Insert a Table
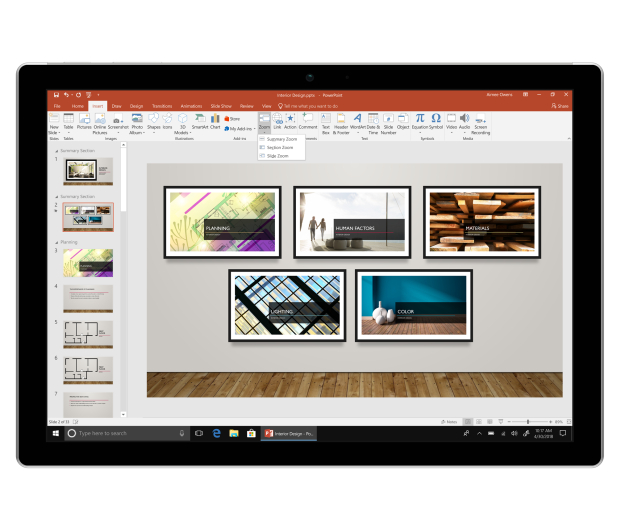The height and width of the screenshot is (530, 617). (68, 122)
